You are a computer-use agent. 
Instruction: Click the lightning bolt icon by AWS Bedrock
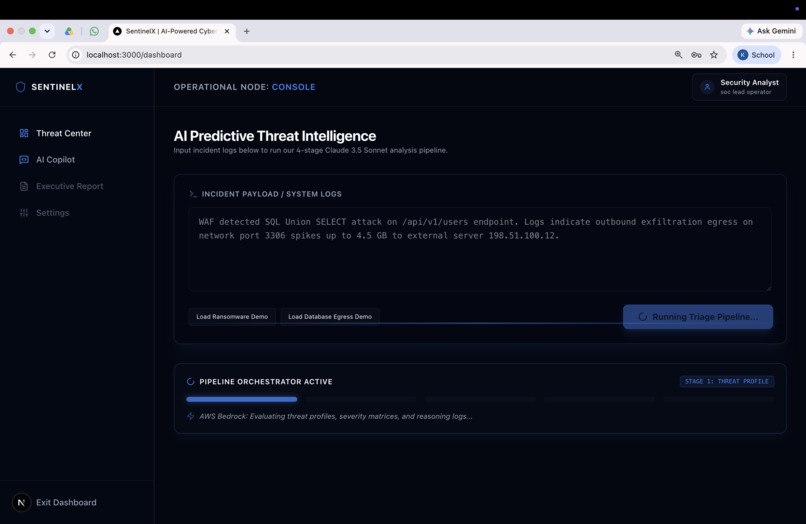(191, 416)
